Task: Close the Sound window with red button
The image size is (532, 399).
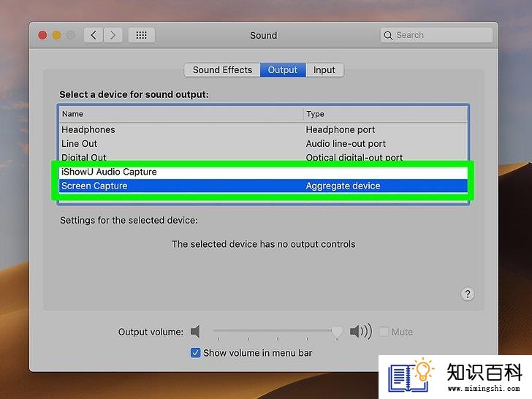Action: tap(42, 35)
